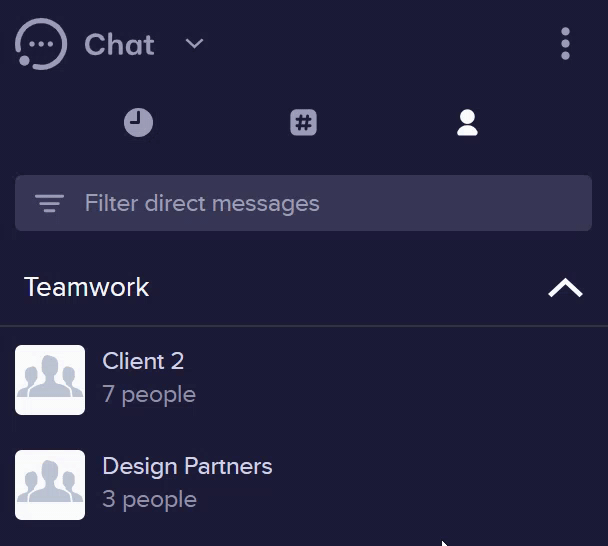Open the Design Partners group avatar
The height and width of the screenshot is (546, 608).
pyautogui.click(x=50, y=485)
